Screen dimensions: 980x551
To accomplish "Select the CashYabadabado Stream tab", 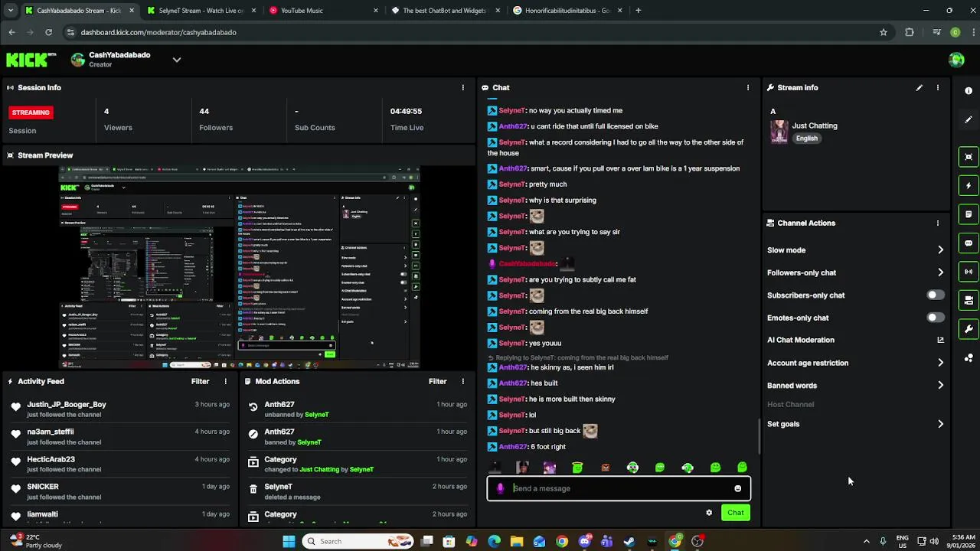I will click(x=79, y=11).
